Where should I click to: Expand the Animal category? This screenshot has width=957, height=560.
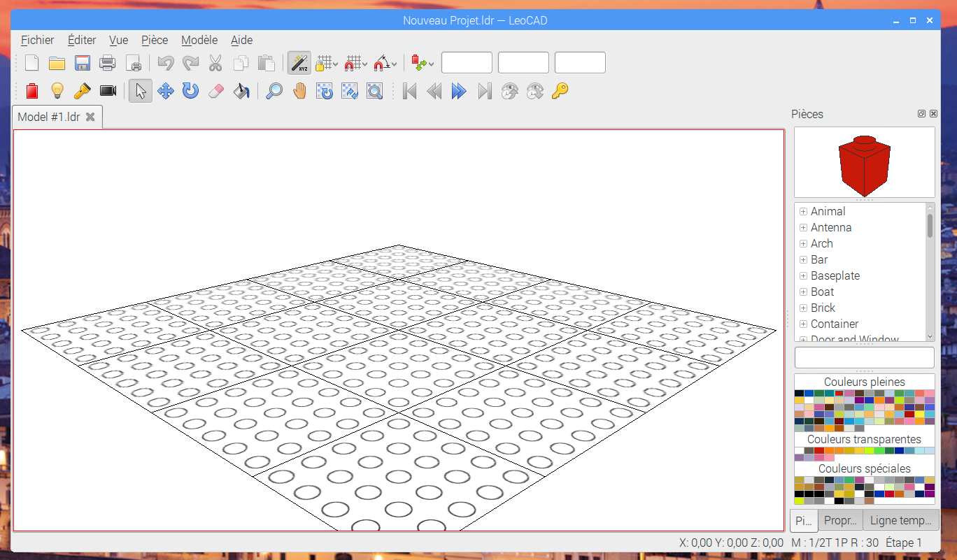(x=803, y=212)
